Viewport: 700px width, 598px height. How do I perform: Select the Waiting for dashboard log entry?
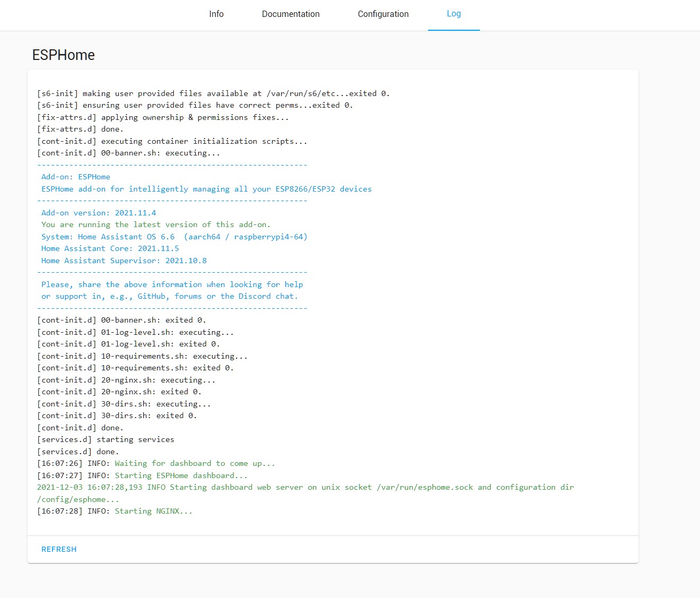coord(156,463)
